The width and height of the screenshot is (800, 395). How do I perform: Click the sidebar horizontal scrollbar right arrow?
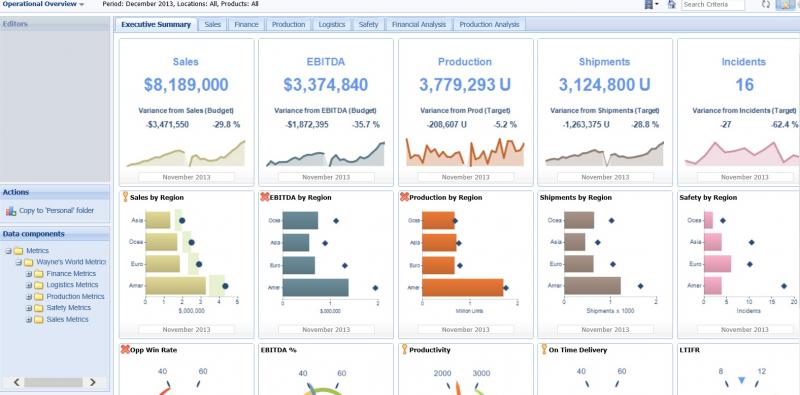92,382
